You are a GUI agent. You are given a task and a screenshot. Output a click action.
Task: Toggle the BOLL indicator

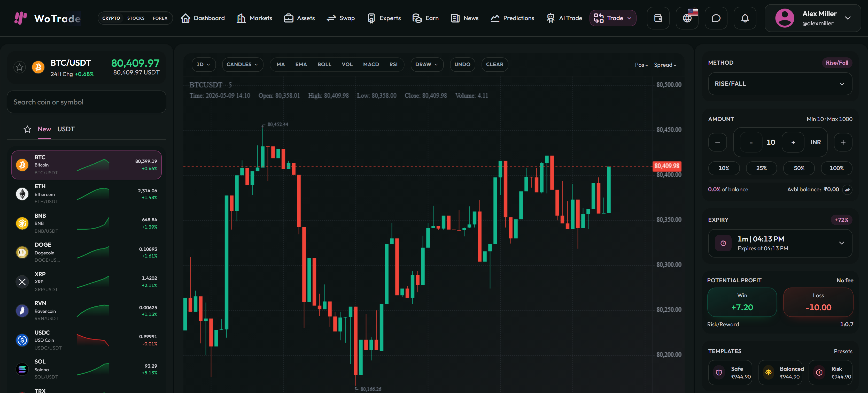coord(324,64)
